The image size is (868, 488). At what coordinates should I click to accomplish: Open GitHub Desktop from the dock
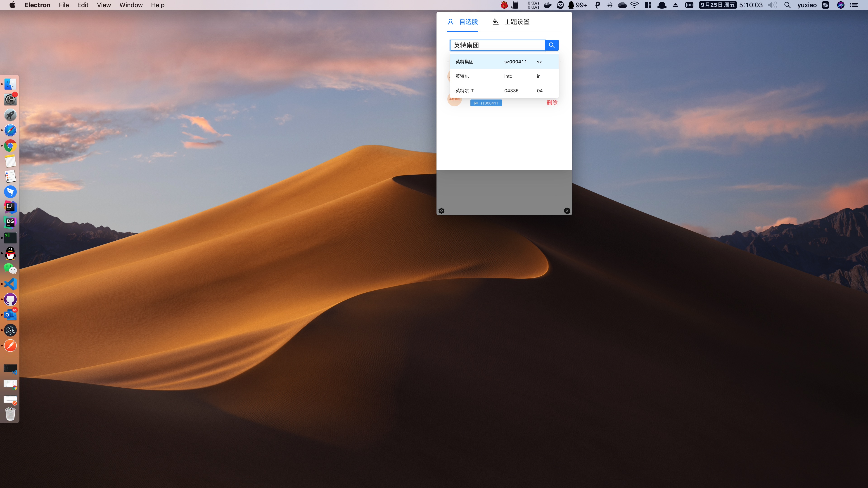(x=10, y=300)
